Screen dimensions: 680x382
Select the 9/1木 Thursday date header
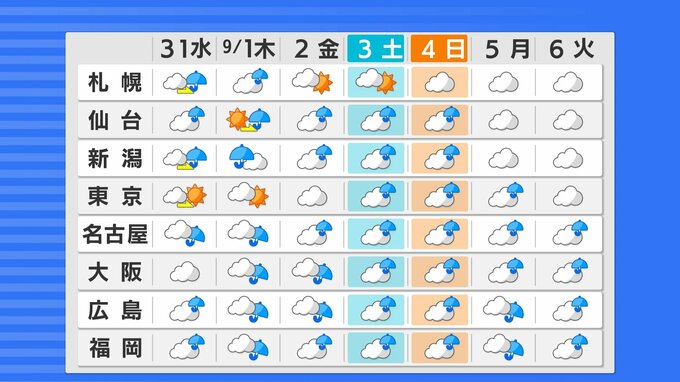coord(248,49)
